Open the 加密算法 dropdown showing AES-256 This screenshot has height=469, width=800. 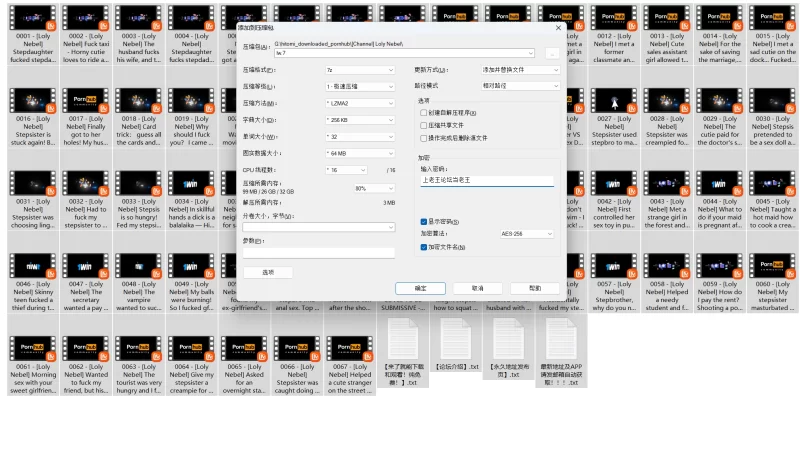point(527,234)
